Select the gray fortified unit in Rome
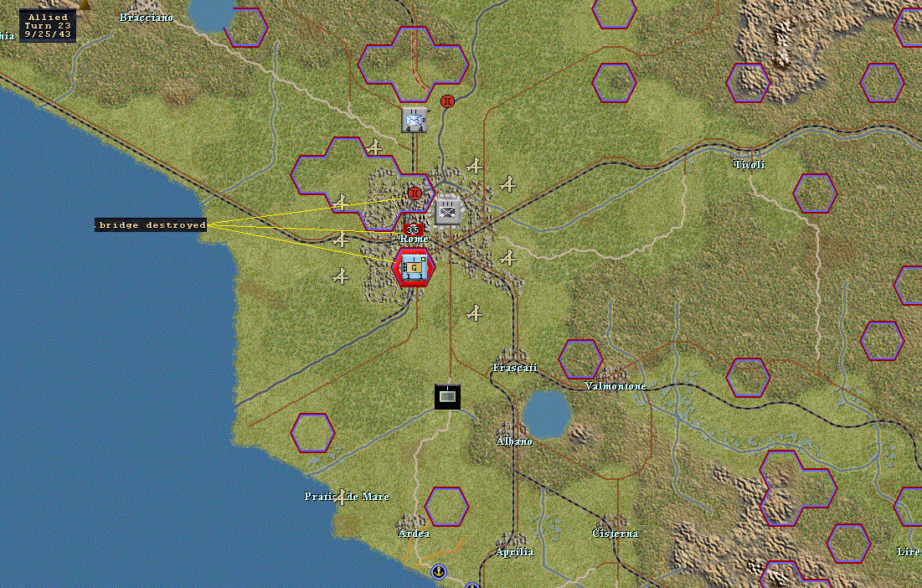The height and width of the screenshot is (588, 922). tap(448, 212)
